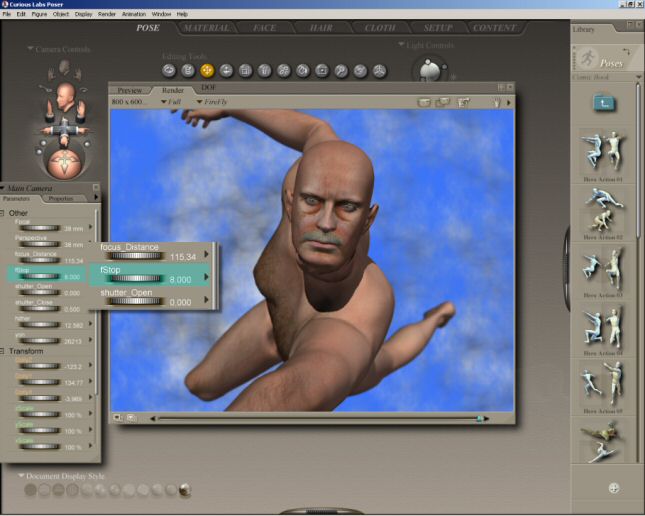Image resolution: width=645 pixels, height=516 pixels.
Task: Select the Hero Action 03 pose thumbnail
Action: point(603,268)
